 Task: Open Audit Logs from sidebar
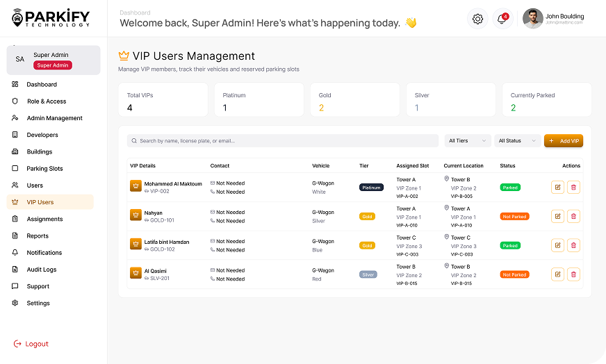point(42,270)
